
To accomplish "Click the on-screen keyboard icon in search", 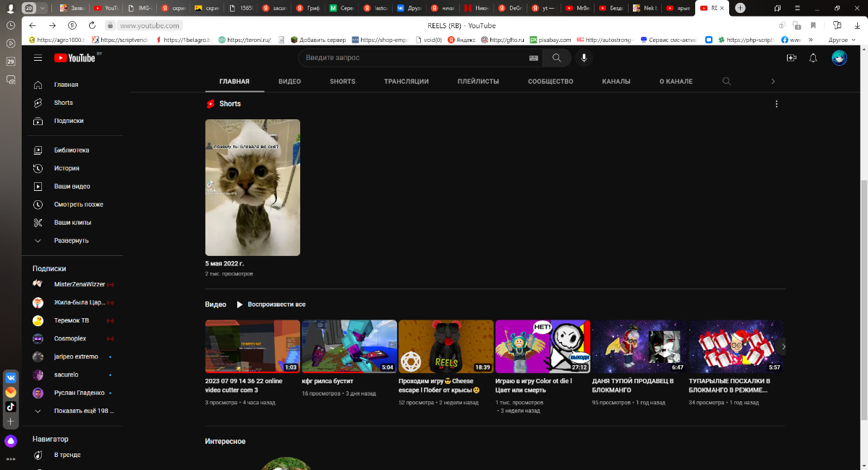I will [534, 58].
